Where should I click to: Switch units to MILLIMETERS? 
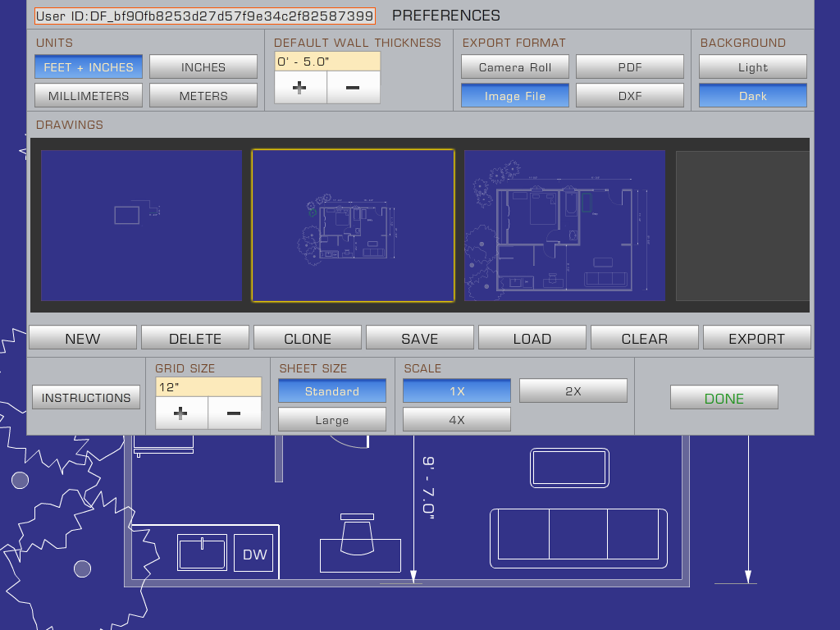[x=89, y=96]
